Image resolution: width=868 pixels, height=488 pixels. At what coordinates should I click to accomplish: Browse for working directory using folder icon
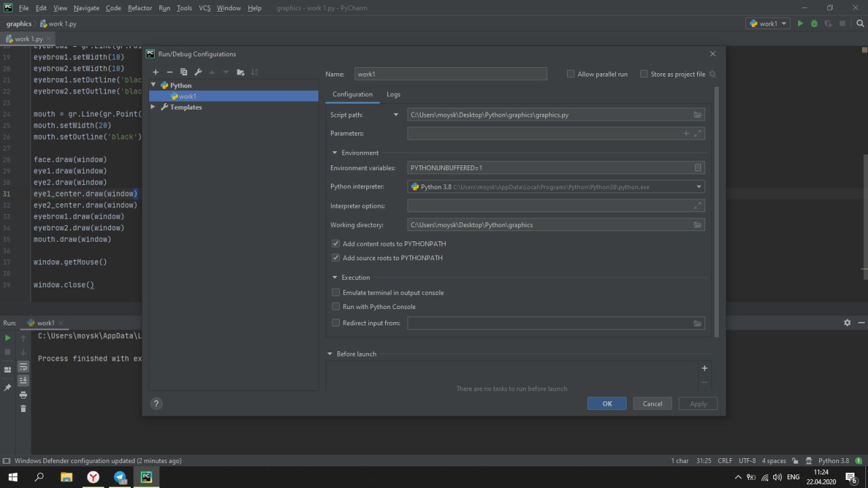point(698,224)
